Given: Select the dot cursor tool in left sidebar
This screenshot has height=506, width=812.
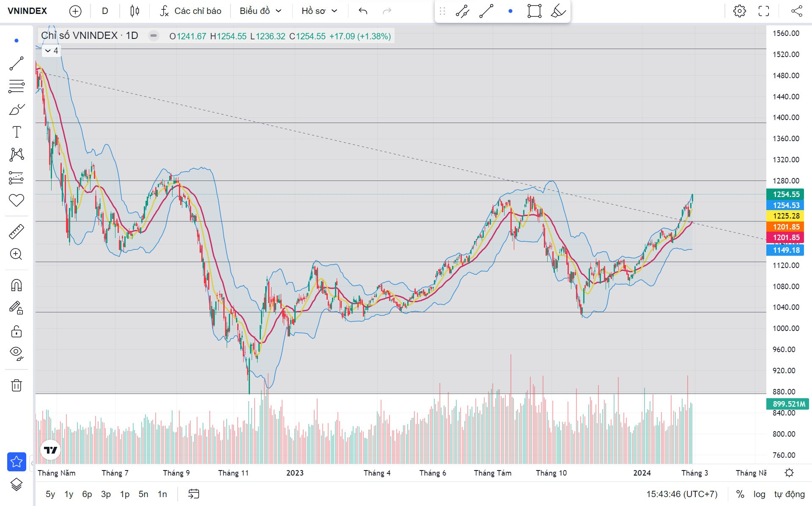Looking at the screenshot, I should pos(16,41).
